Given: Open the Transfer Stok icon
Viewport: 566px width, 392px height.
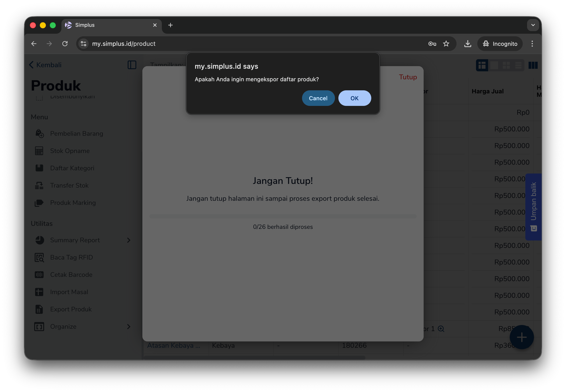Looking at the screenshot, I should coord(39,185).
